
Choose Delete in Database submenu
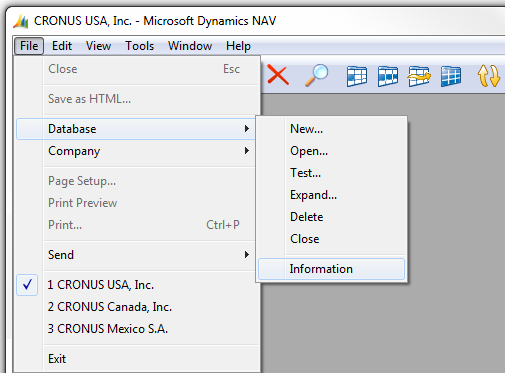tap(331, 217)
